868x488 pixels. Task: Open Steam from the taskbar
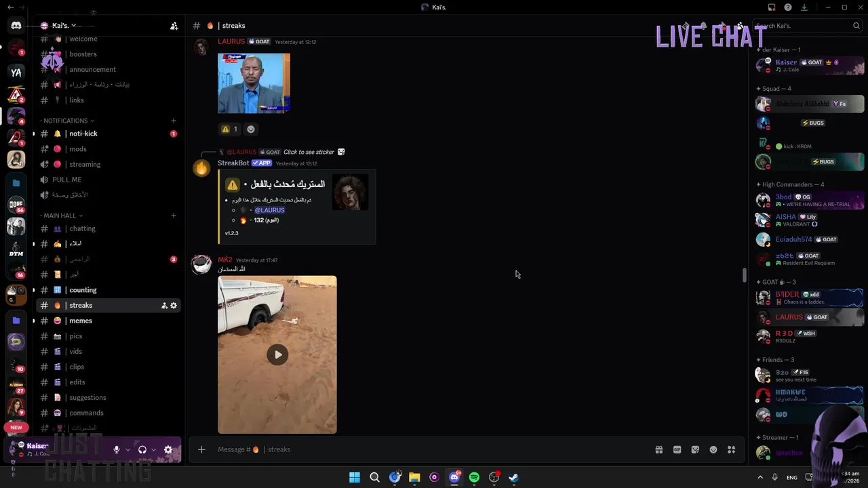pos(514,477)
